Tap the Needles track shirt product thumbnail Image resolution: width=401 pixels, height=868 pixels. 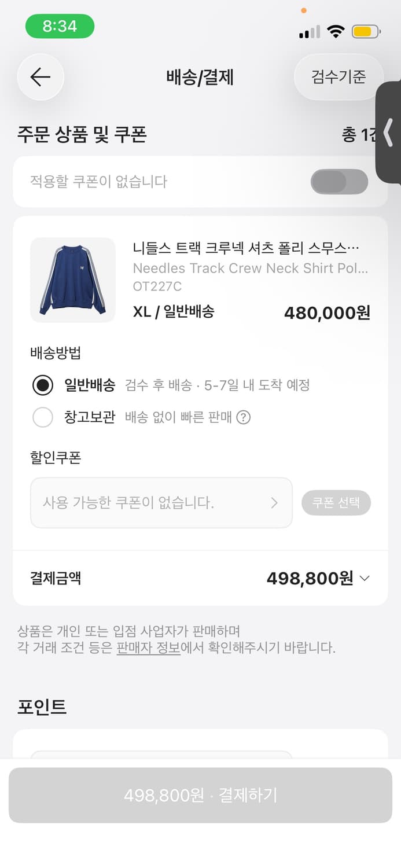click(73, 280)
